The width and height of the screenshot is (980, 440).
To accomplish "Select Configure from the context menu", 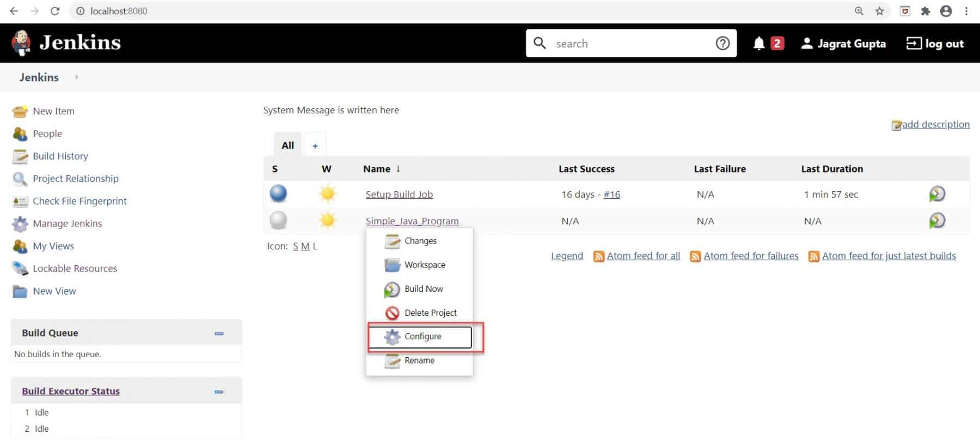I will click(422, 337).
